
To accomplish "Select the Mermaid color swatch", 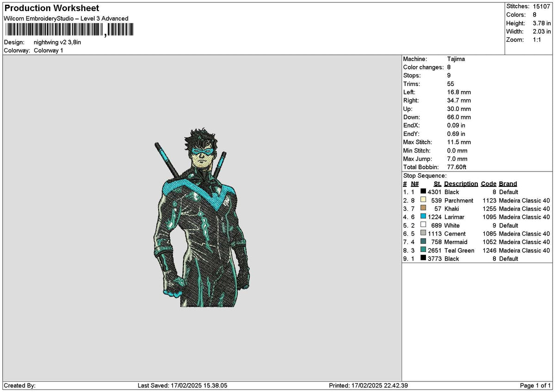I will (423, 242).
